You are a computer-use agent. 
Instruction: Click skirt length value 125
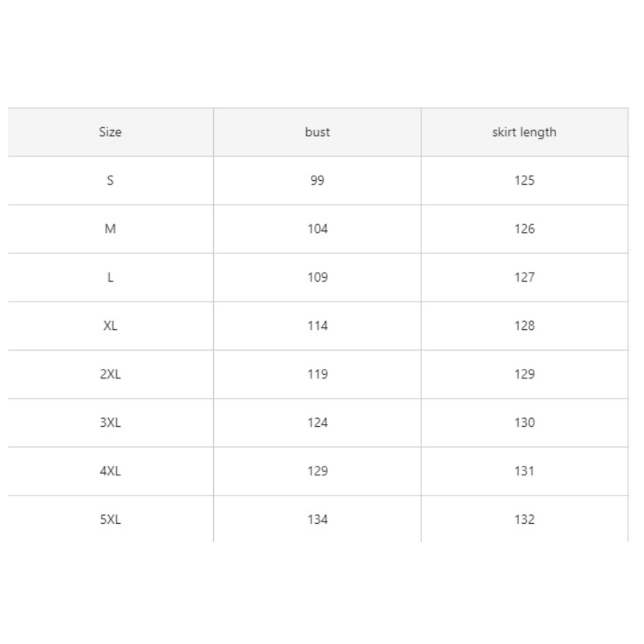pos(524,180)
